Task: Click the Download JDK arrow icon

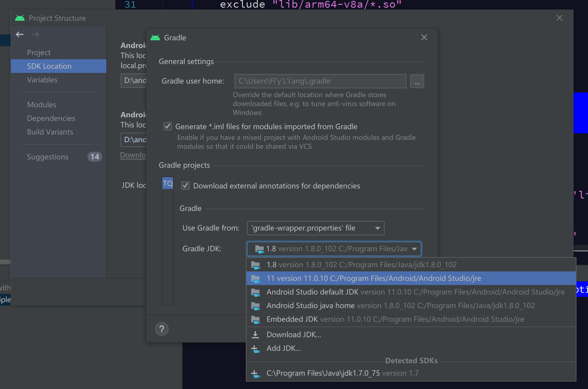Action: click(x=255, y=335)
